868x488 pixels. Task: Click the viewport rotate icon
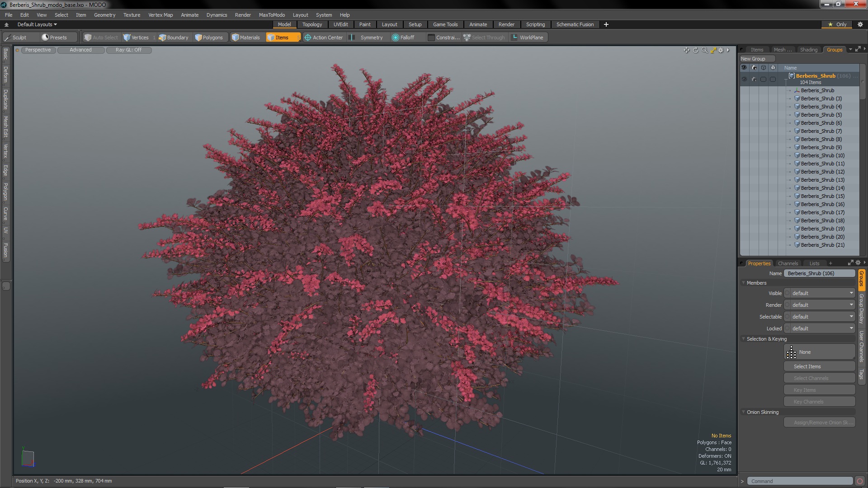696,50
